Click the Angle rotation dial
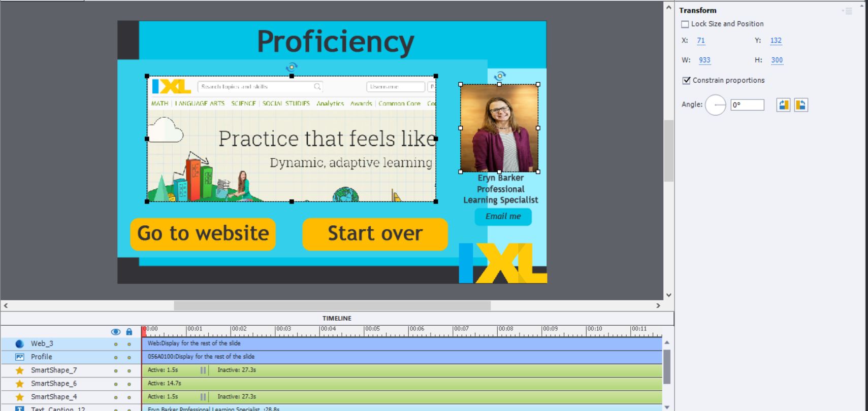868x411 pixels. pyautogui.click(x=716, y=105)
